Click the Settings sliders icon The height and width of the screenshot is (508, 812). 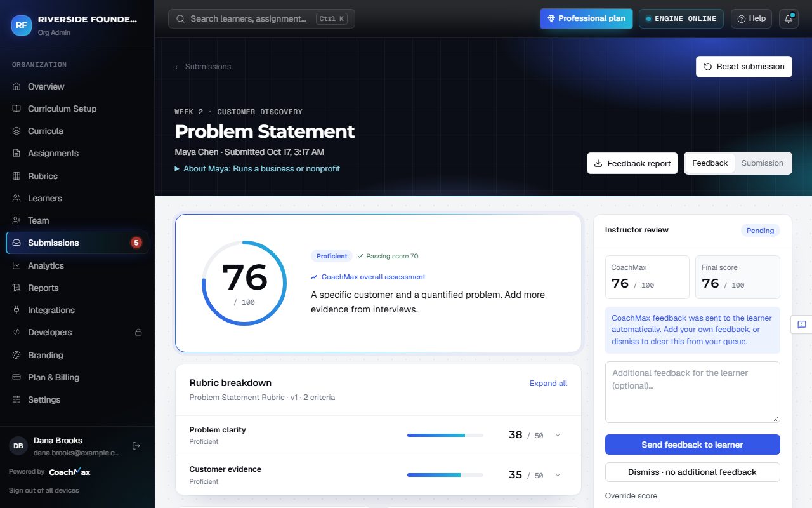16,399
